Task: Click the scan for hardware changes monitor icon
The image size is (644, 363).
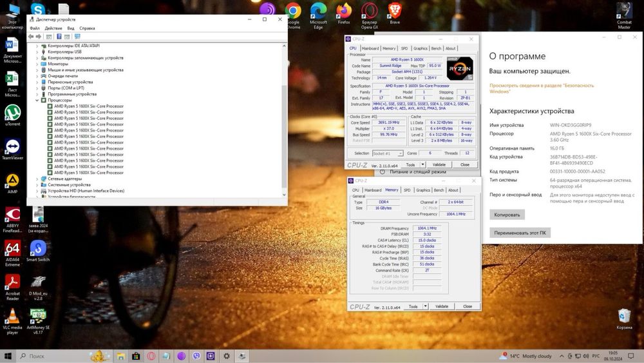Action: point(77,37)
